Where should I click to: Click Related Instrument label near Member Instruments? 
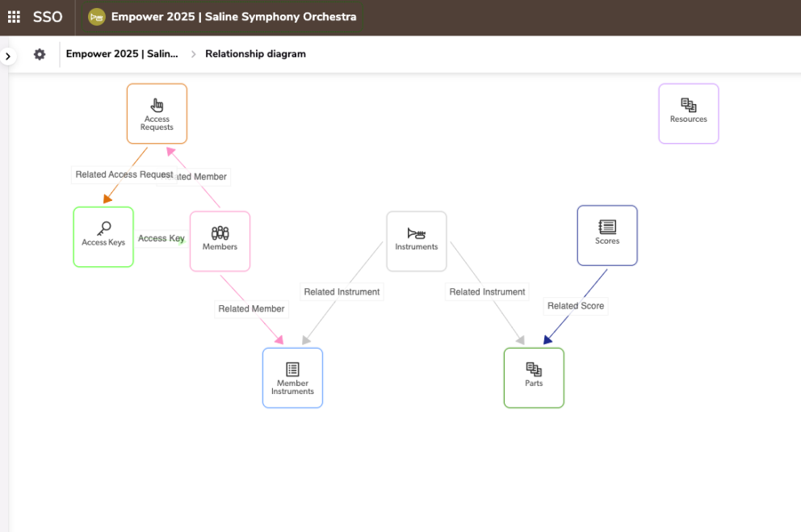[342, 292]
